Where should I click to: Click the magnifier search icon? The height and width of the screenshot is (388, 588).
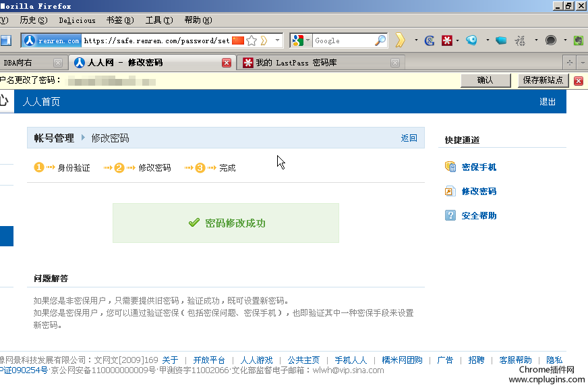click(x=380, y=40)
